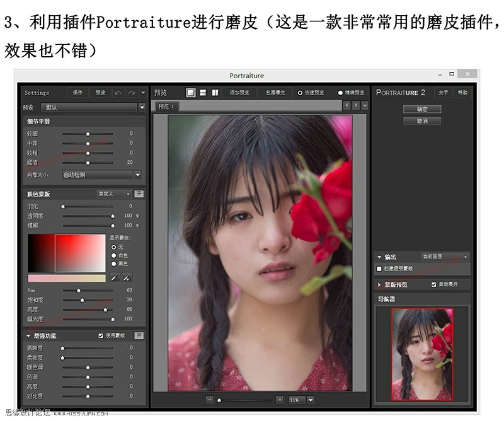504x423 pixels.
Task: Click the pink-yellow hue range strip
Action: coord(67,278)
